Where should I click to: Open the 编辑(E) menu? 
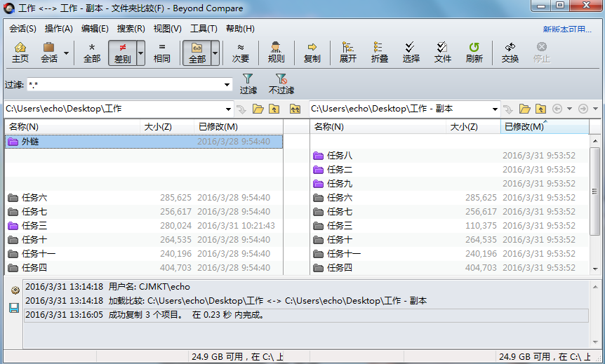tap(95, 29)
